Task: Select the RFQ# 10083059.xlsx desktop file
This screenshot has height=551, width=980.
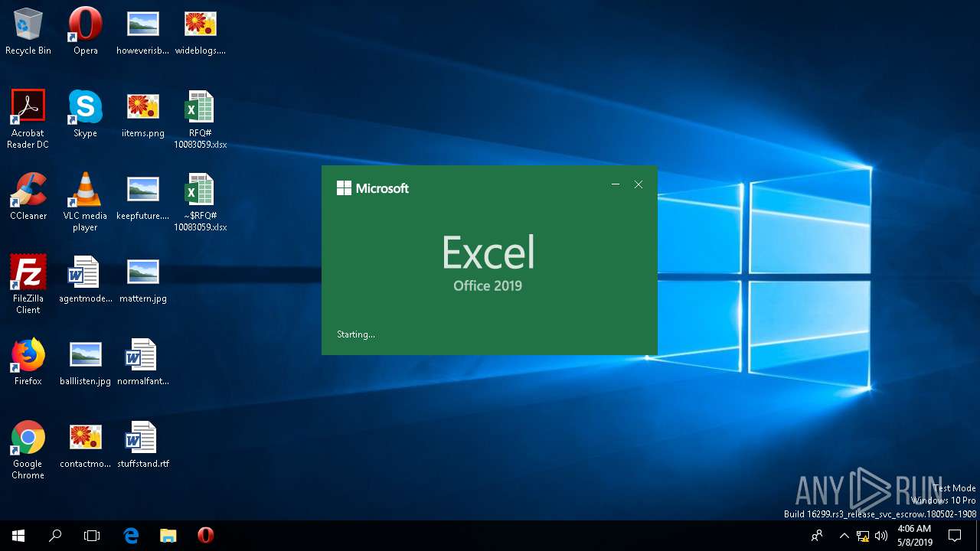Action: tap(200, 119)
